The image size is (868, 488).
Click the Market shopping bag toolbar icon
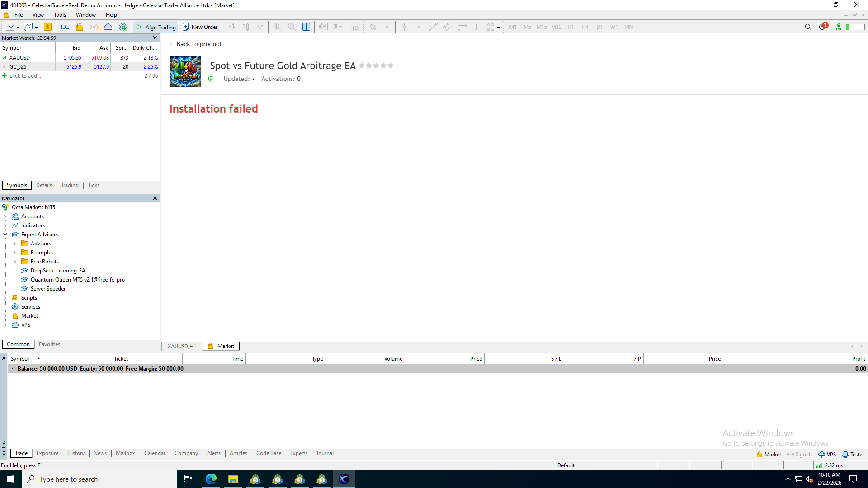pyautogui.click(x=80, y=27)
